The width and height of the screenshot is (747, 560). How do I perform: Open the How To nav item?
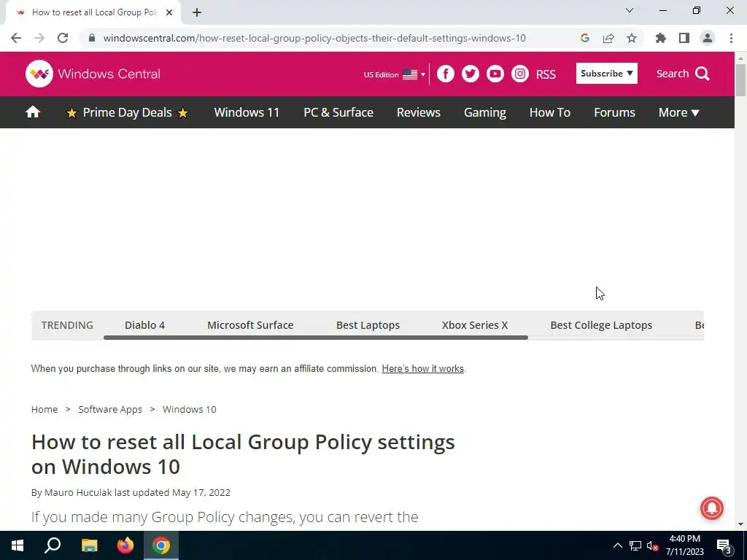pyautogui.click(x=550, y=112)
